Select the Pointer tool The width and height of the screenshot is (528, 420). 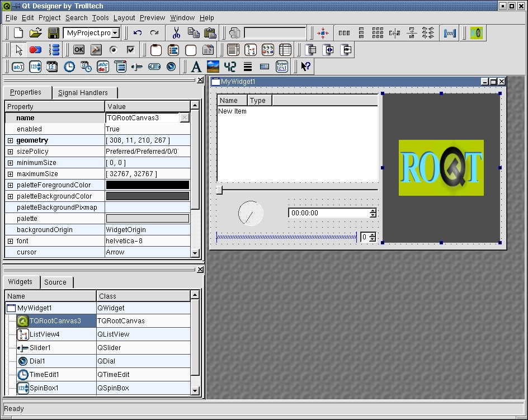[x=19, y=50]
